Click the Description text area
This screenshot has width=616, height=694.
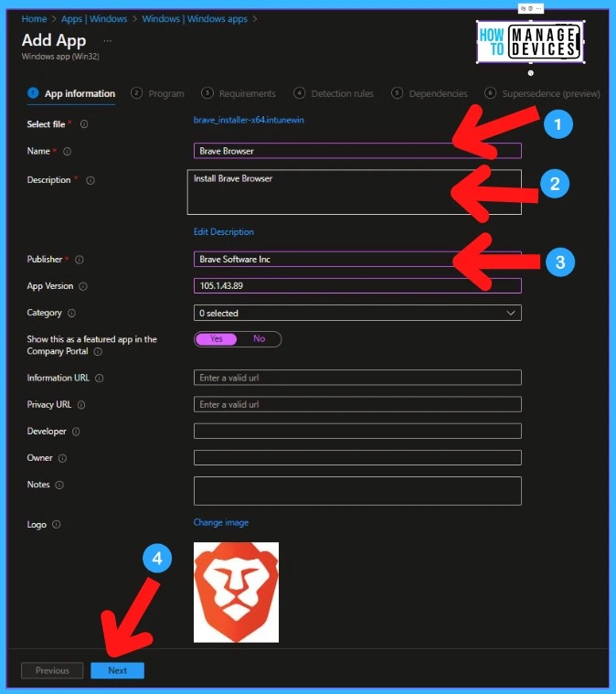[355, 192]
